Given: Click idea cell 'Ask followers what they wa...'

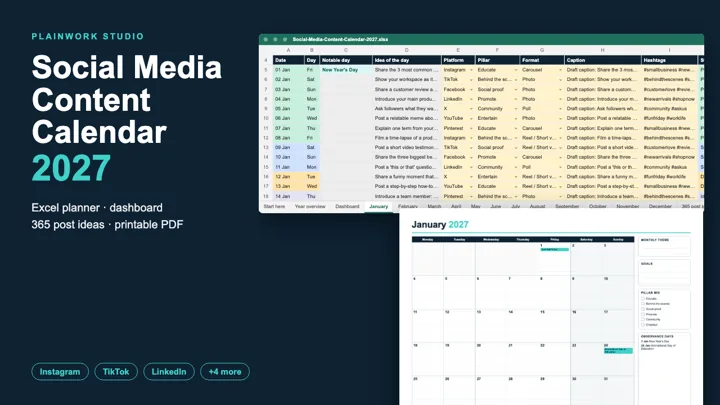Looking at the screenshot, I should click(406, 109).
